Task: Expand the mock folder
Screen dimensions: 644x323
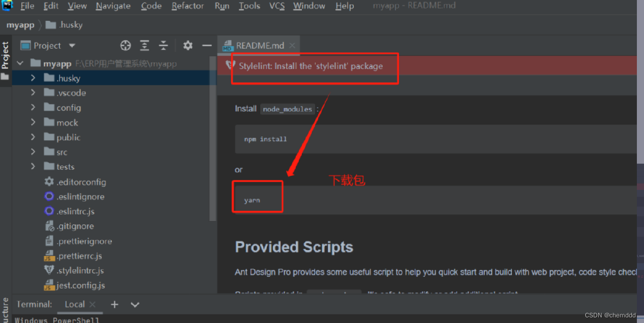Action: (33, 122)
